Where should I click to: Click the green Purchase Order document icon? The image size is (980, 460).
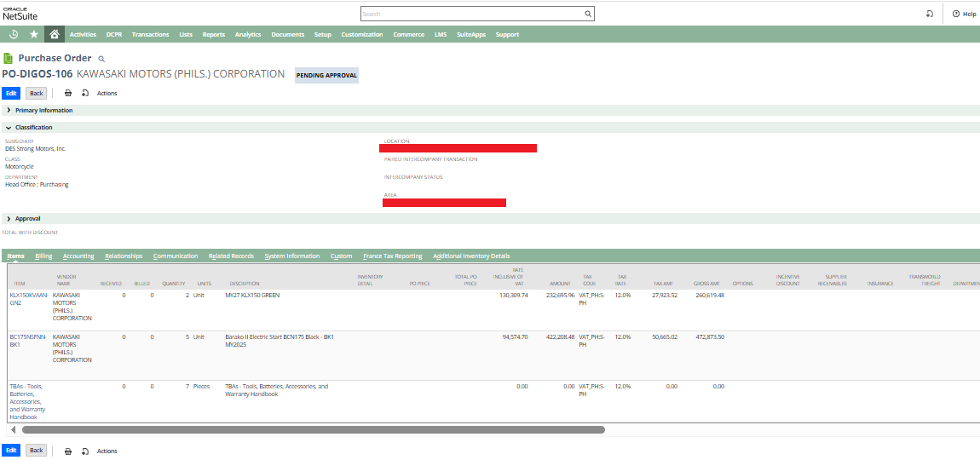click(x=9, y=58)
